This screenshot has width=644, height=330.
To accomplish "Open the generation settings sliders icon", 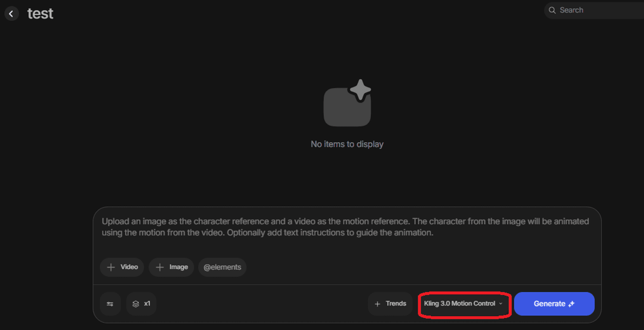I will (110, 304).
